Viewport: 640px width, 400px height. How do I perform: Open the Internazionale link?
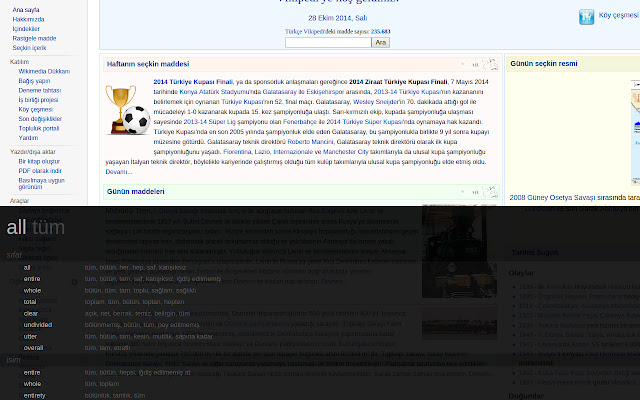click(293, 152)
